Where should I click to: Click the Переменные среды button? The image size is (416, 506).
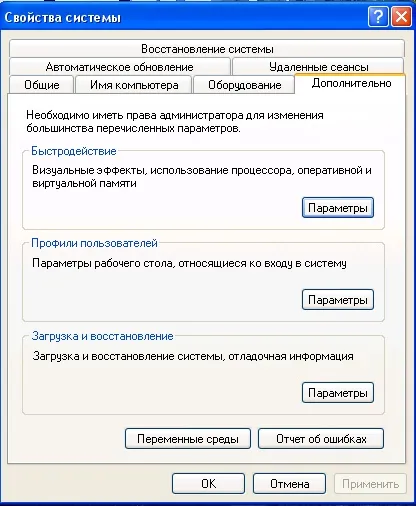(188, 439)
